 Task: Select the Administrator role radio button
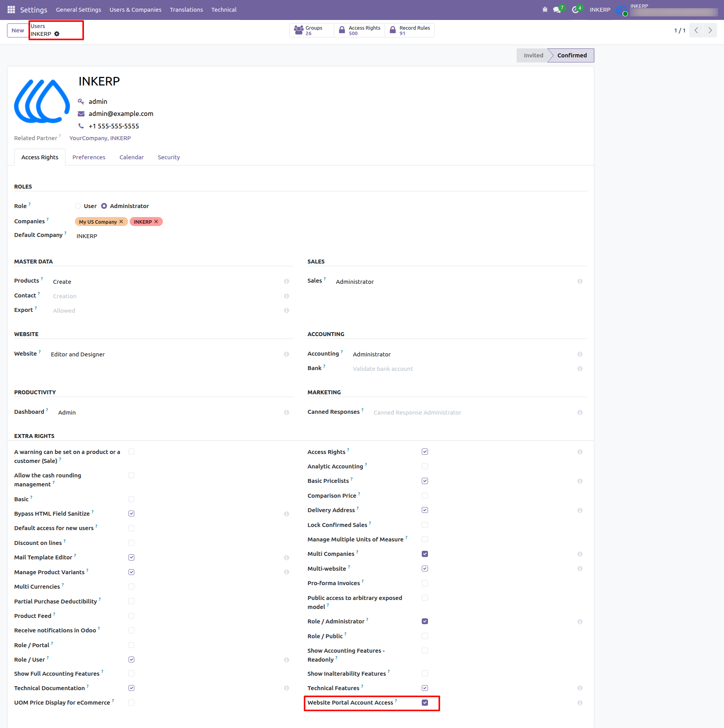[104, 206]
